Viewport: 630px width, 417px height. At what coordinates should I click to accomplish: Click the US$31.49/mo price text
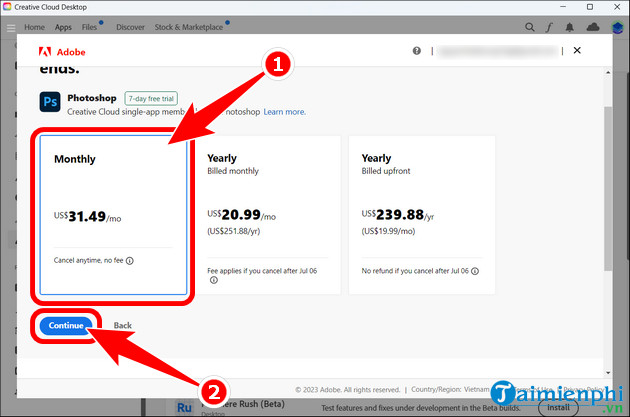pos(88,217)
